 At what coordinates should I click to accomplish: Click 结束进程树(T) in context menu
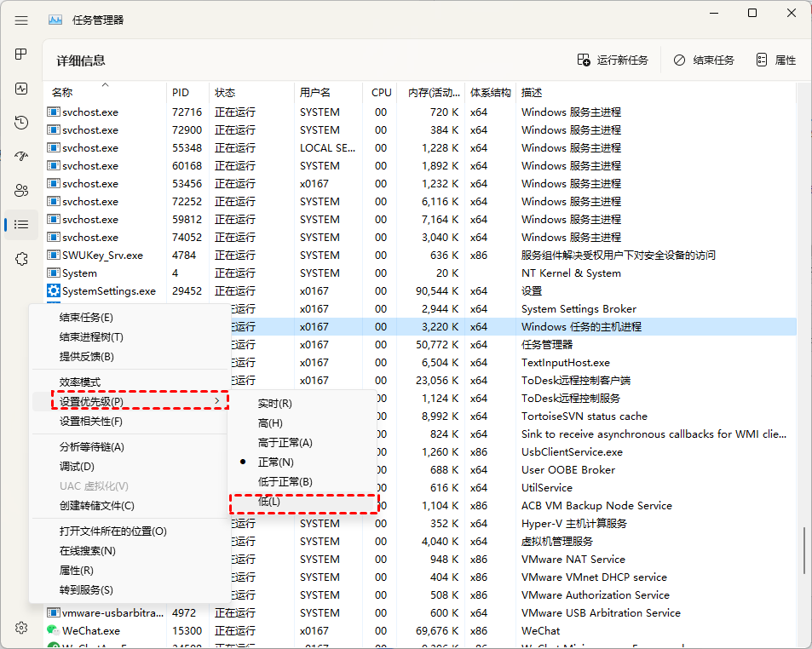(91, 337)
